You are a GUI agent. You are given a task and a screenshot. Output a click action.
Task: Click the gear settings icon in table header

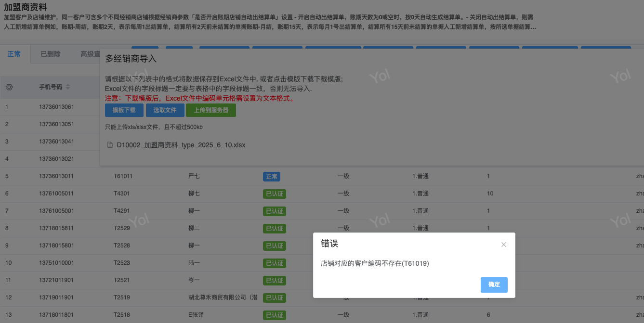9,87
